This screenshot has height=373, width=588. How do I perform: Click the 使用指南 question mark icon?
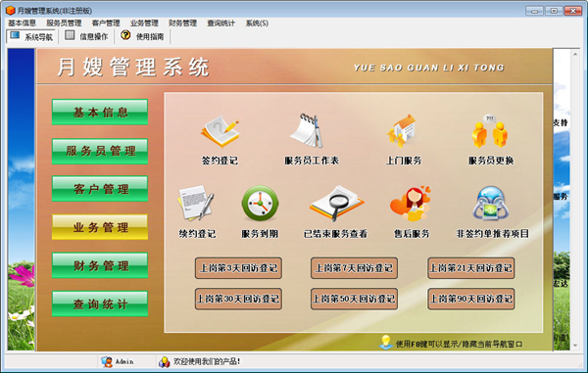(x=125, y=35)
